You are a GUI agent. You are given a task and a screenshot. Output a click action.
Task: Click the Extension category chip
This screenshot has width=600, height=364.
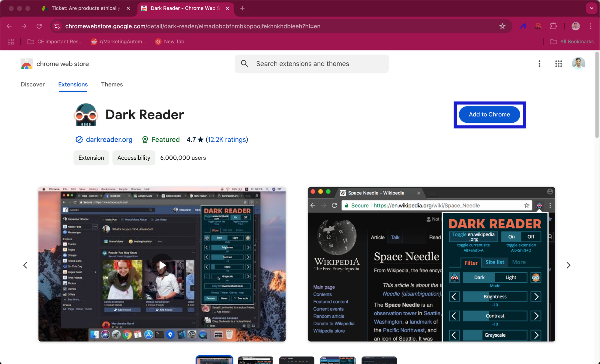(91, 158)
